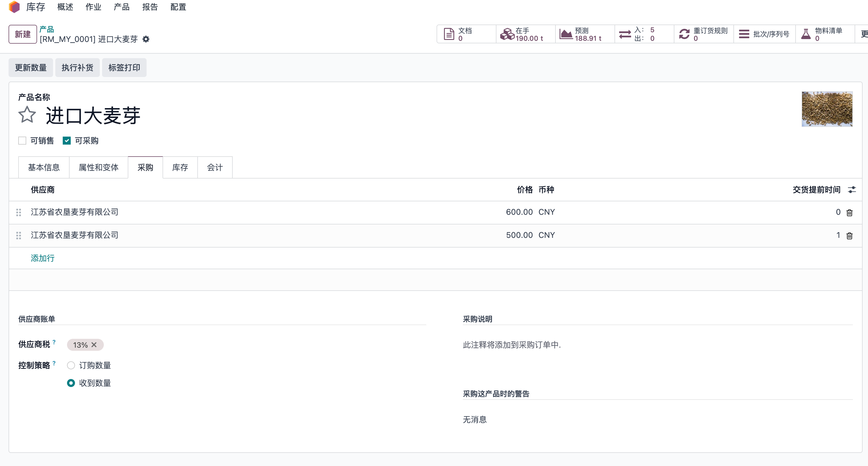Open the 无消息 purchase warning dropdown
This screenshot has width=868, height=466.
pyautogui.click(x=657, y=420)
